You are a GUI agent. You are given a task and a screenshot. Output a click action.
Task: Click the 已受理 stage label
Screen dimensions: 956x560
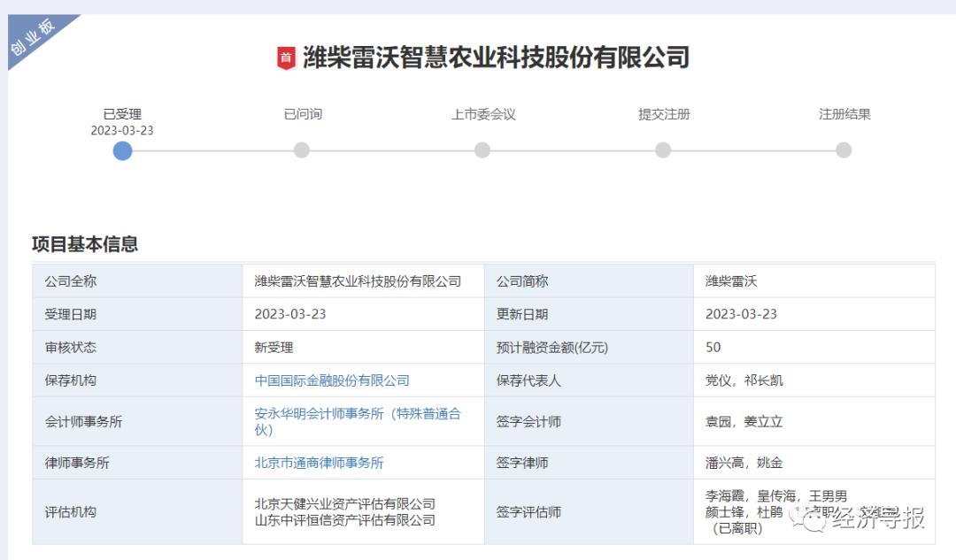click(x=122, y=114)
